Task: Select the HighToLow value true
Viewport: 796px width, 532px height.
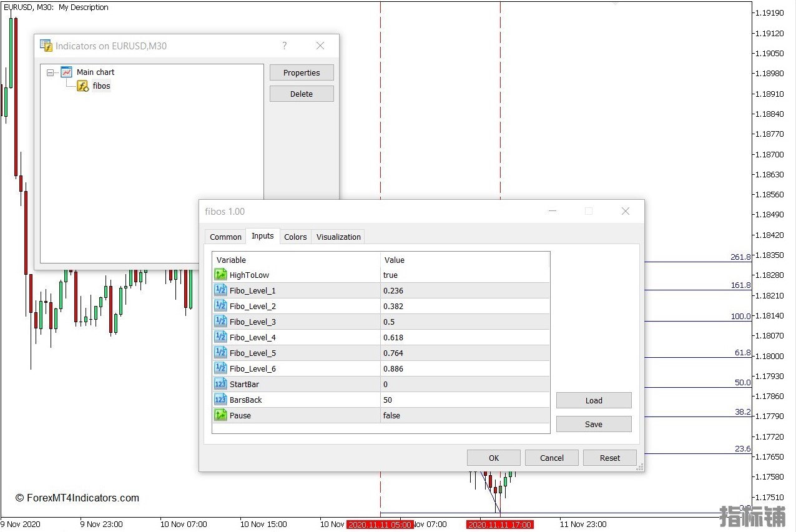Action: coord(390,275)
